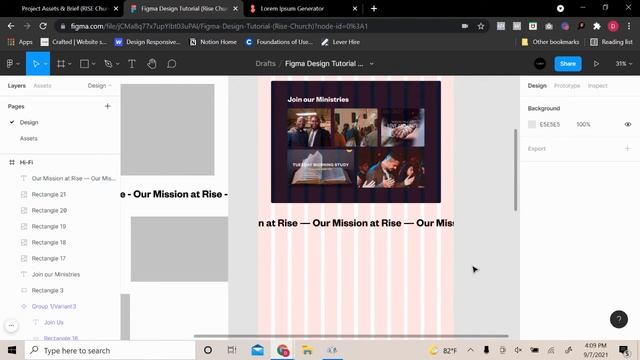Switch to the Assets tab
Screen dimensions: 640x360
pyautogui.click(x=42, y=86)
